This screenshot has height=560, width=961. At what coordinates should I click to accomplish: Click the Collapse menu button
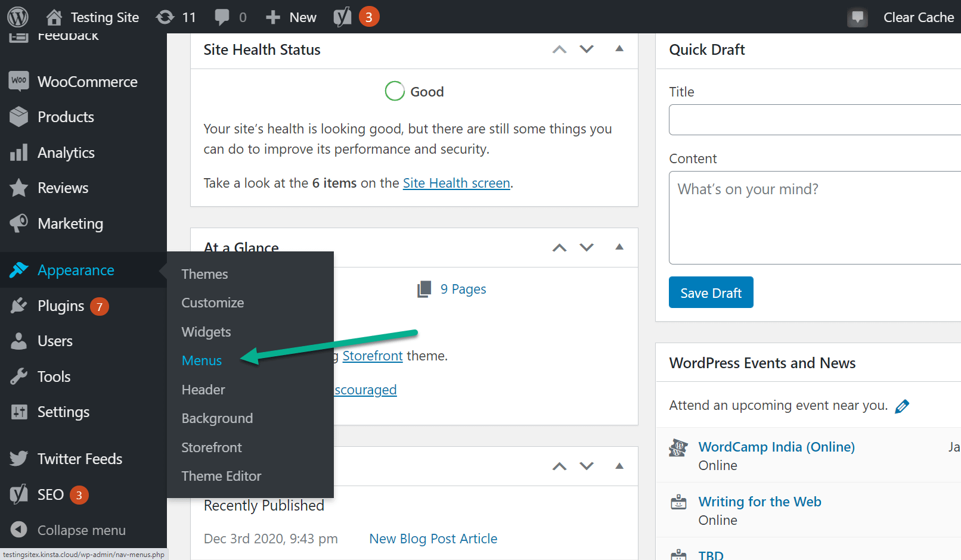click(x=81, y=530)
